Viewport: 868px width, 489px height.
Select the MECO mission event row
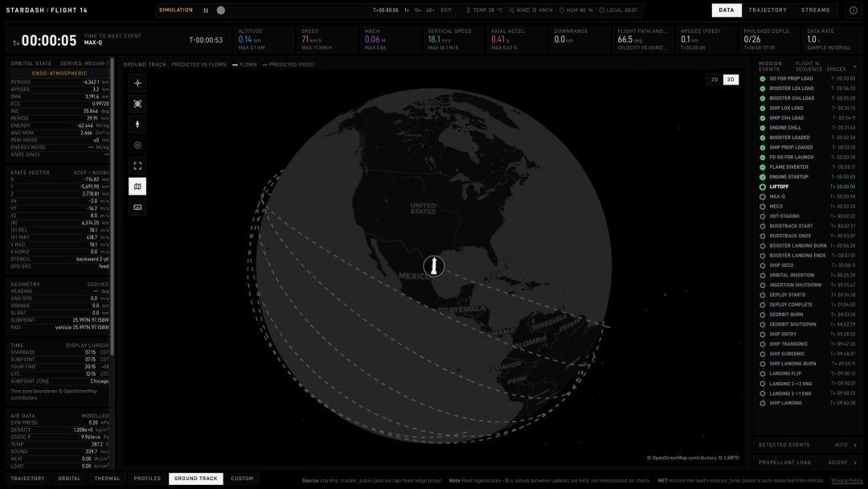pyautogui.click(x=808, y=207)
